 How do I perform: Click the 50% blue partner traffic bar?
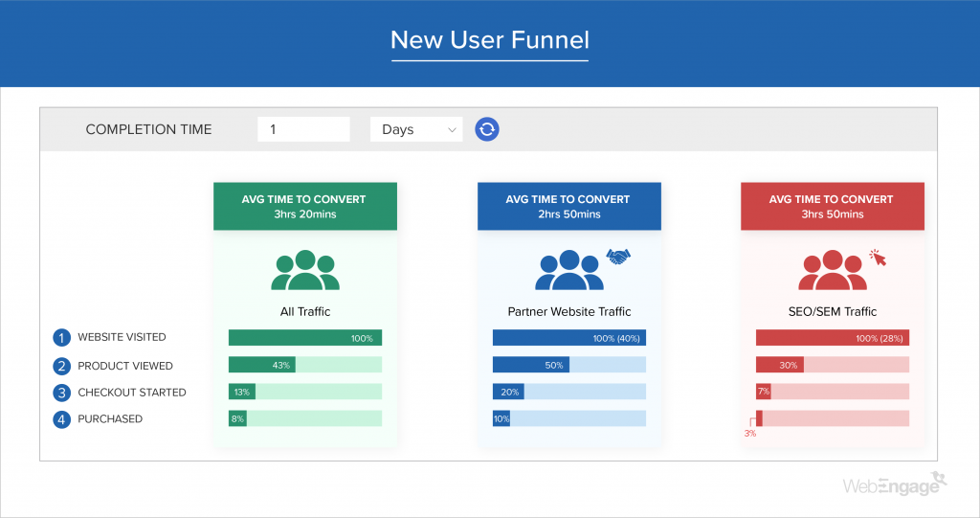tap(530, 365)
